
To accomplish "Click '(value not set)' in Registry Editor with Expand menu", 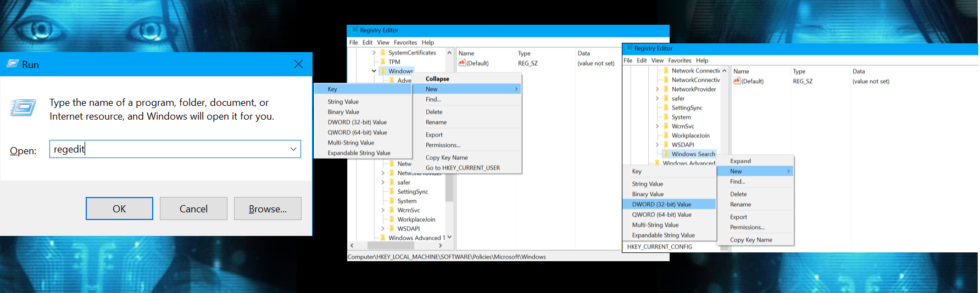I will click(871, 81).
